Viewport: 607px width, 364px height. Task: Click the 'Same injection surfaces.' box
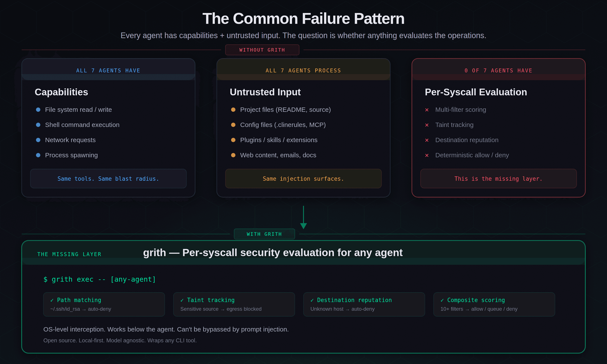pos(303,179)
